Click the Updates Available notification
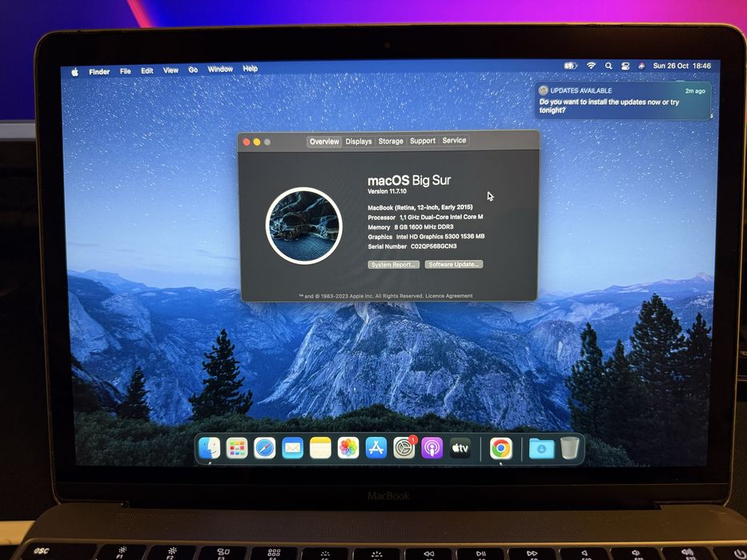This screenshot has height=560, width=747. pyautogui.click(x=623, y=101)
